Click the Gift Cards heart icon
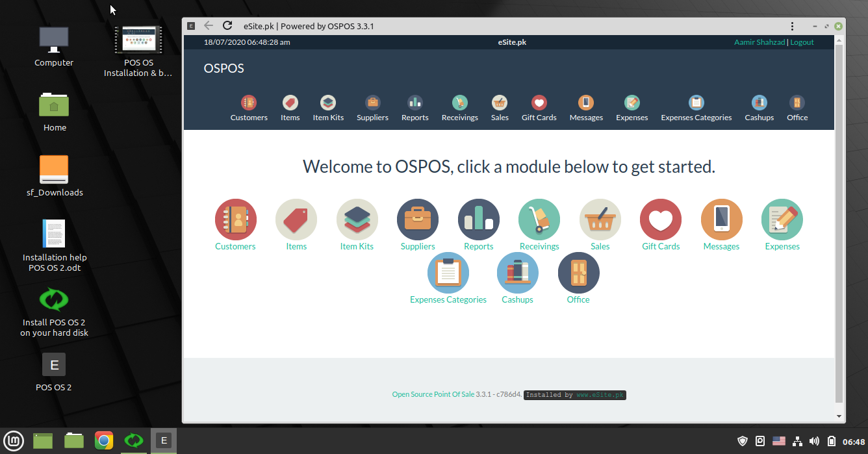Image resolution: width=868 pixels, height=454 pixels. (660, 219)
